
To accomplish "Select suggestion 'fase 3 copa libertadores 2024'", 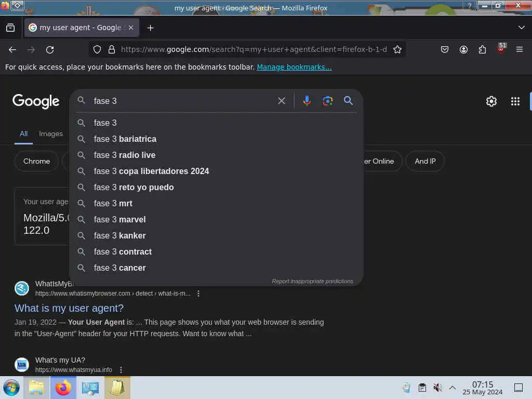I will tap(216, 171).
